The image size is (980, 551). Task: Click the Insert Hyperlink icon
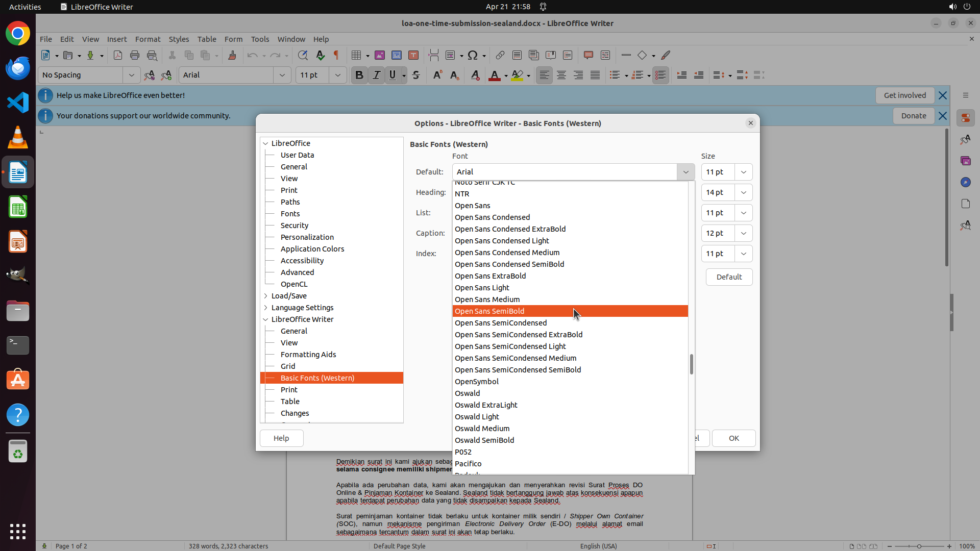tap(500, 55)
